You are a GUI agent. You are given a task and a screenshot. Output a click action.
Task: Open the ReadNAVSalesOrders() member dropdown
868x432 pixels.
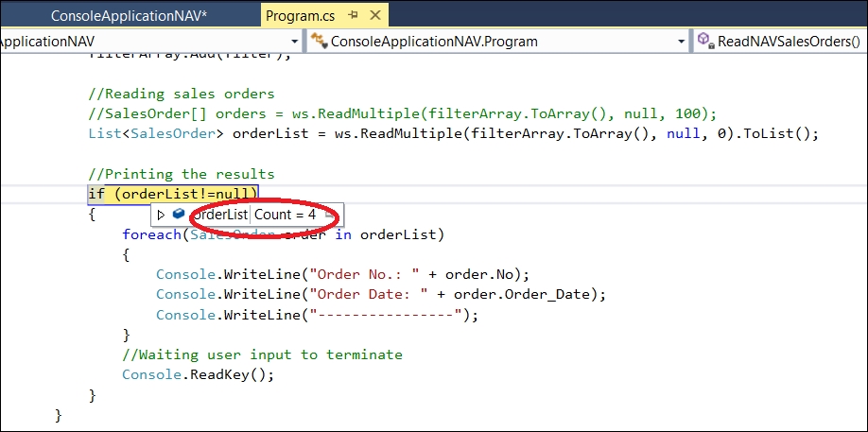781,42
